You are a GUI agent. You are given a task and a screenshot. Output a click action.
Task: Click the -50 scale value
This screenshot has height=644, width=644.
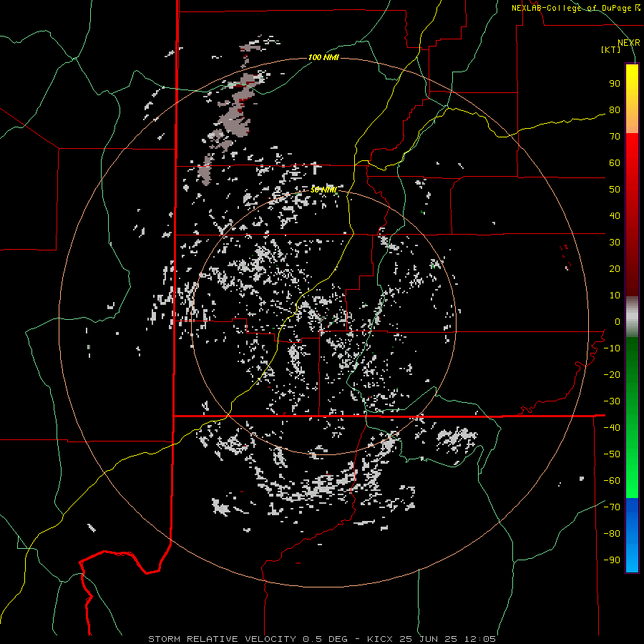tap(612, 454)
